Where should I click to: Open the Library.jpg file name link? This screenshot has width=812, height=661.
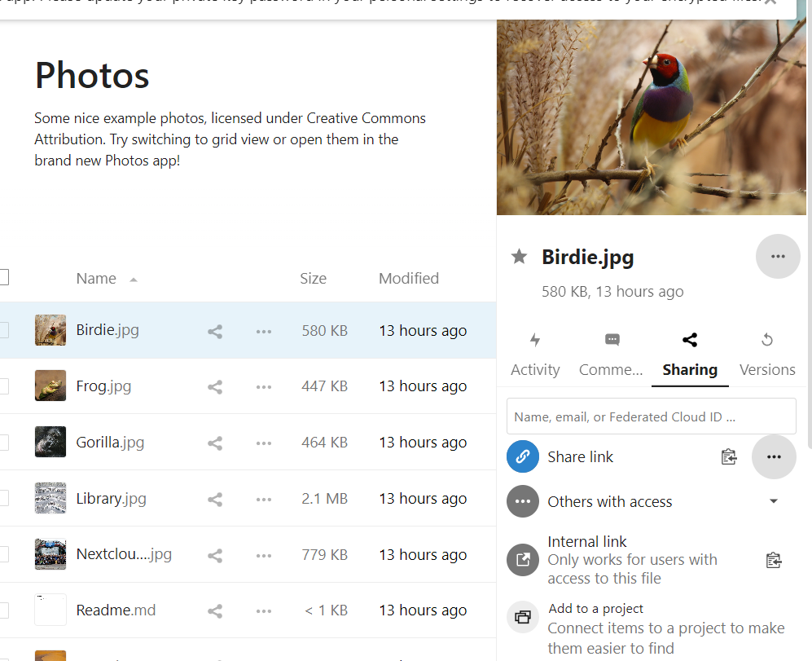111,498
